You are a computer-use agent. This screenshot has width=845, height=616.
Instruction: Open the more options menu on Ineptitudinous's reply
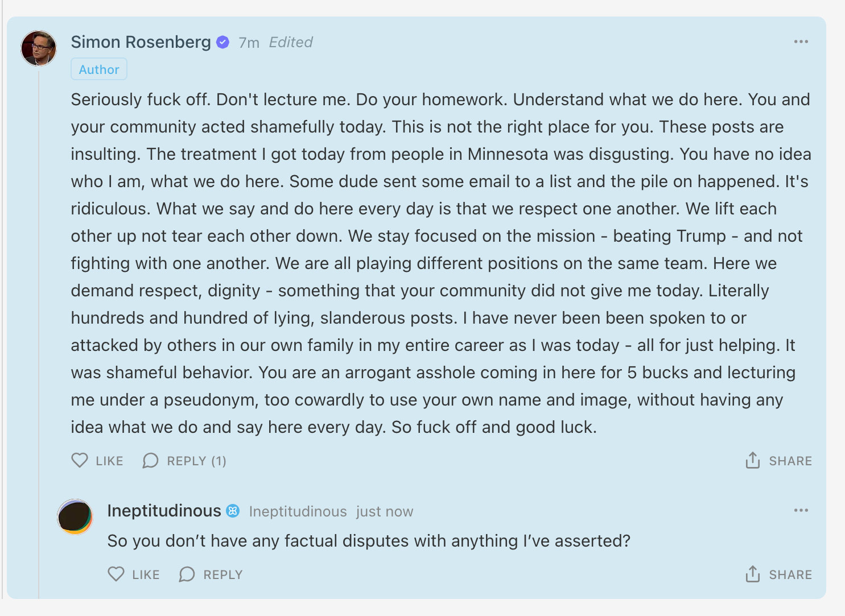801,510
